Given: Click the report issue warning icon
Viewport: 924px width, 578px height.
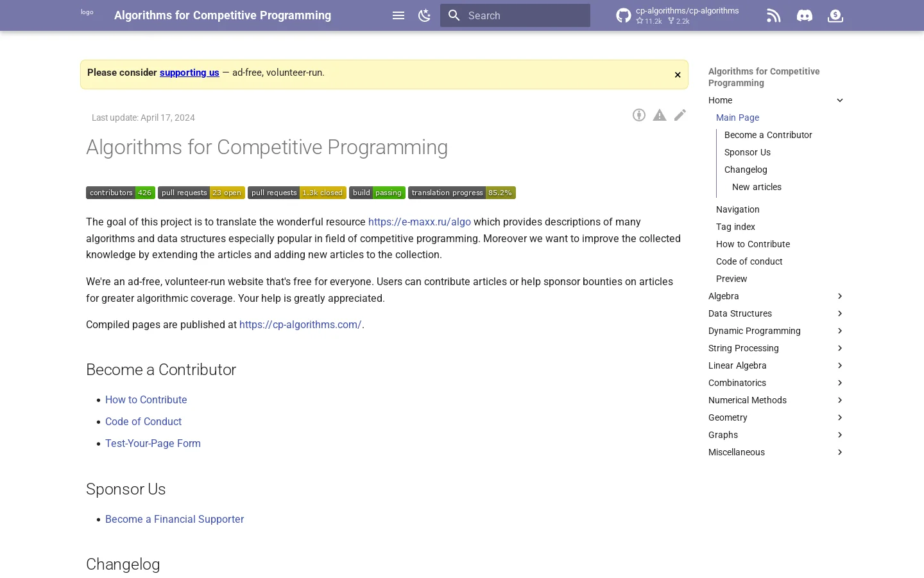Looking at the screenshot, I should (660, 116).
